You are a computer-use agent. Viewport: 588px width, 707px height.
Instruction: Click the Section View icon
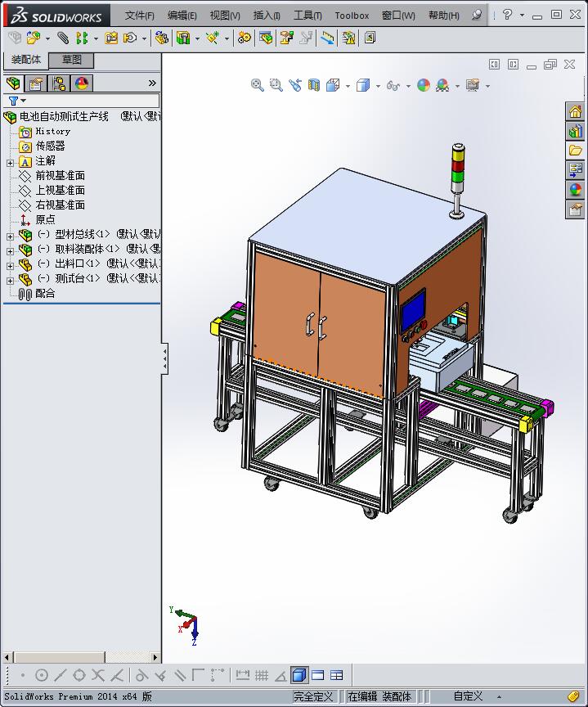(x=313, y=85)
